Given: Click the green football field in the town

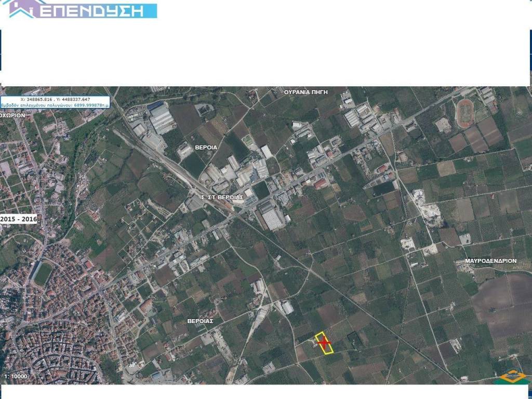Looking at the screenshot, I should tap(43, 273).
